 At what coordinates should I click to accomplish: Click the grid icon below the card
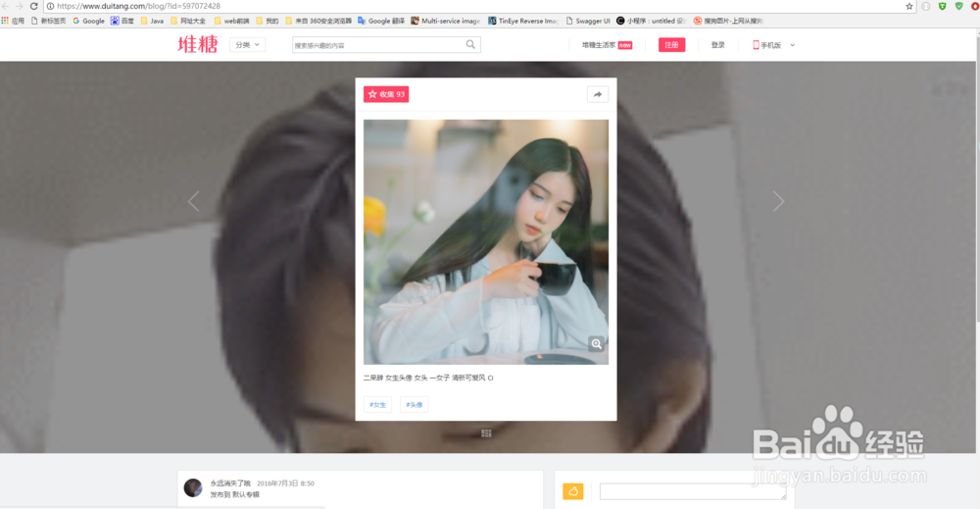[486, 433]
